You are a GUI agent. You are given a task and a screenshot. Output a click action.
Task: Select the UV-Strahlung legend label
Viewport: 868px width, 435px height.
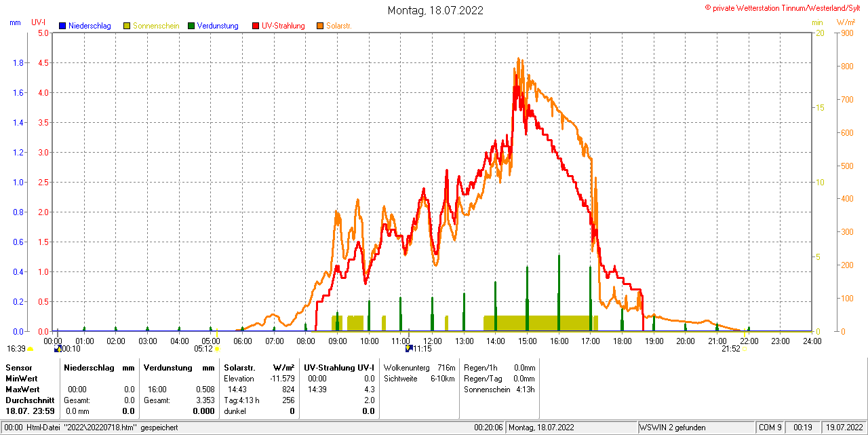tap(283, 26)
